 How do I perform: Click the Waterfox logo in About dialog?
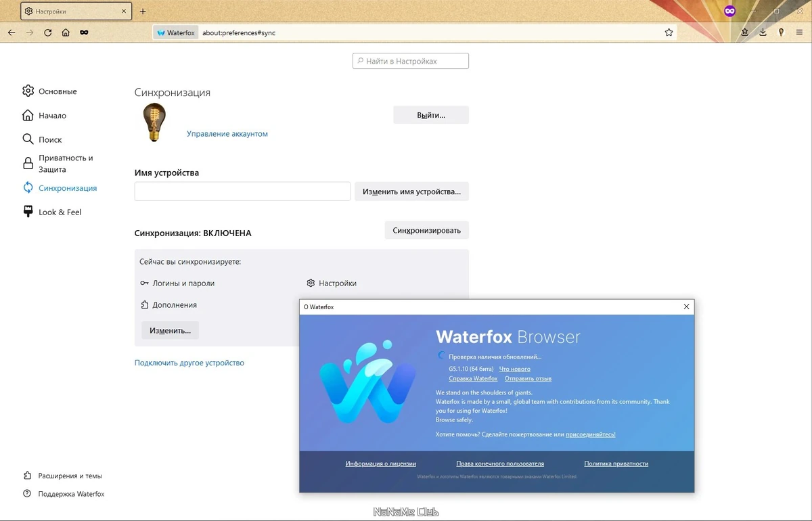tap(367, 382)
